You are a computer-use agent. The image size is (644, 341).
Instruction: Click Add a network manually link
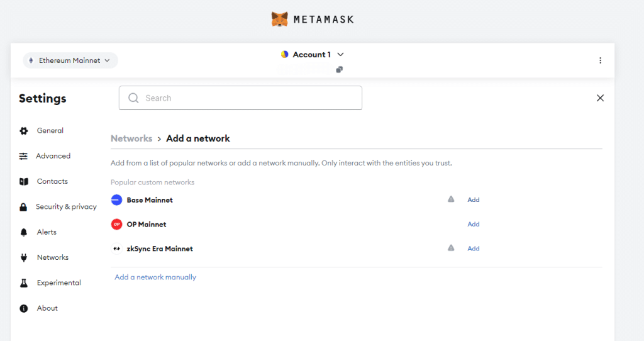pos(155,277)
